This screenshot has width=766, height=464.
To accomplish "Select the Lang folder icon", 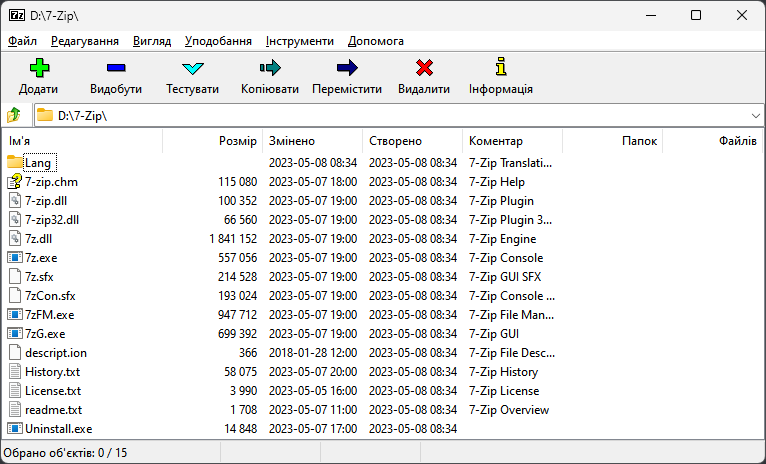I will pyautogui.click(x=15, y=162).
